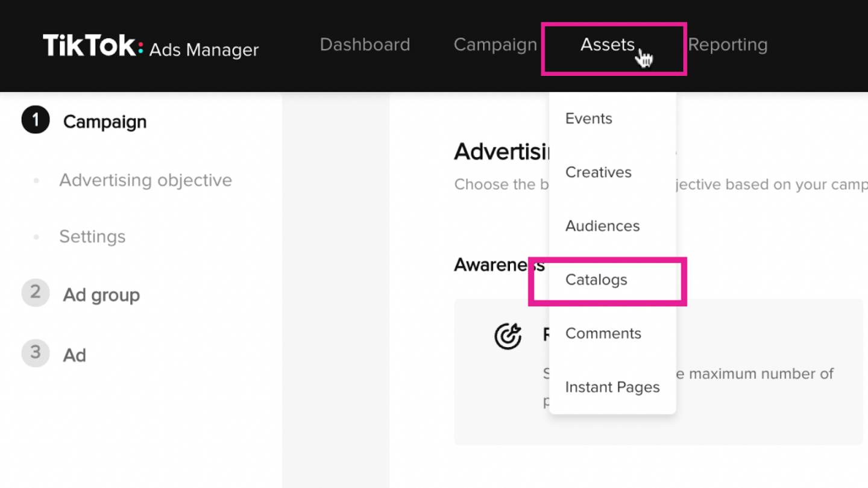Select the Ad group step label
868x488 pixels.
pyautogui.click(x=101, y=295)
